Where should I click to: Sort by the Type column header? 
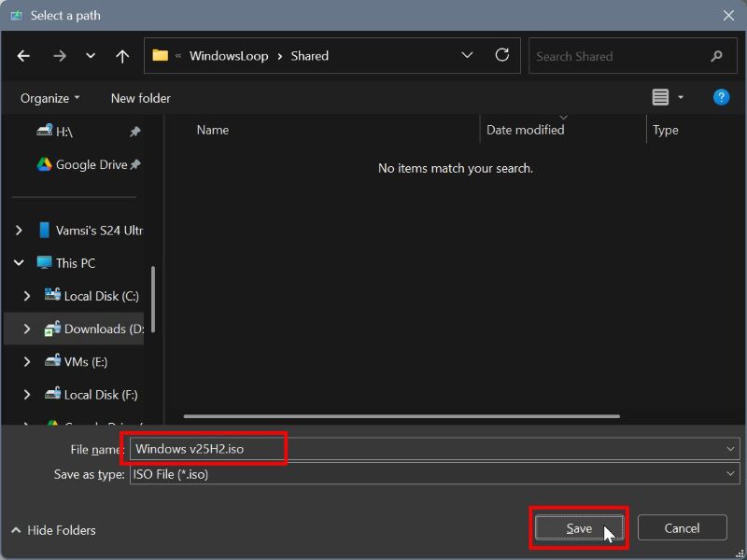coord(665,130)
